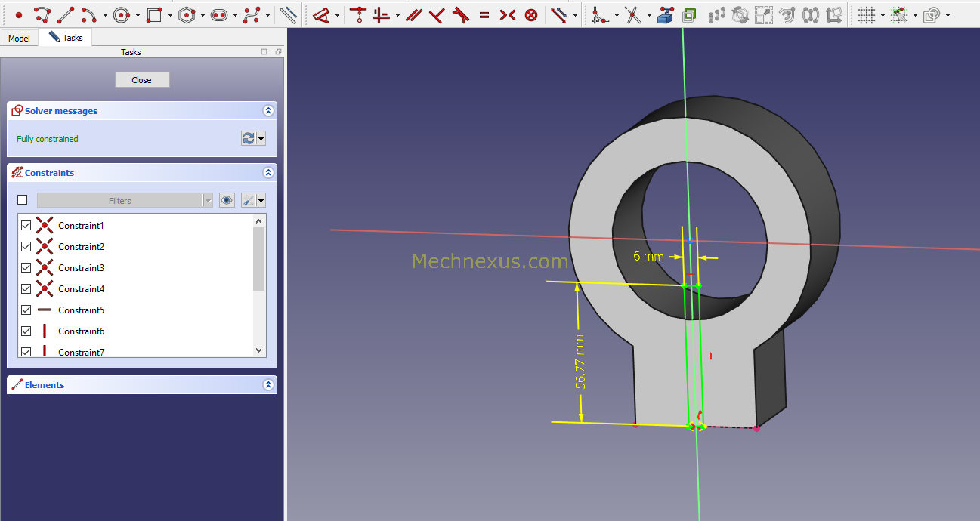Select the Circle tool

tap(121, 14)
